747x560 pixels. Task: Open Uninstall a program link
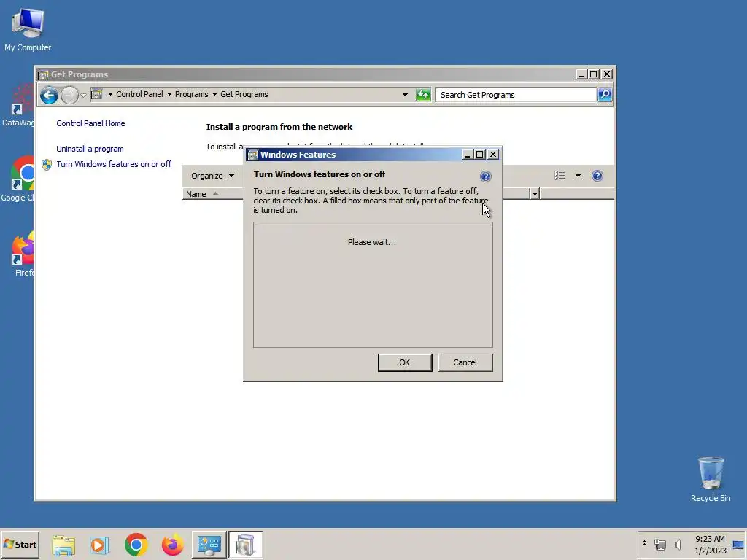pyautogui.click(x=90, y=149)
